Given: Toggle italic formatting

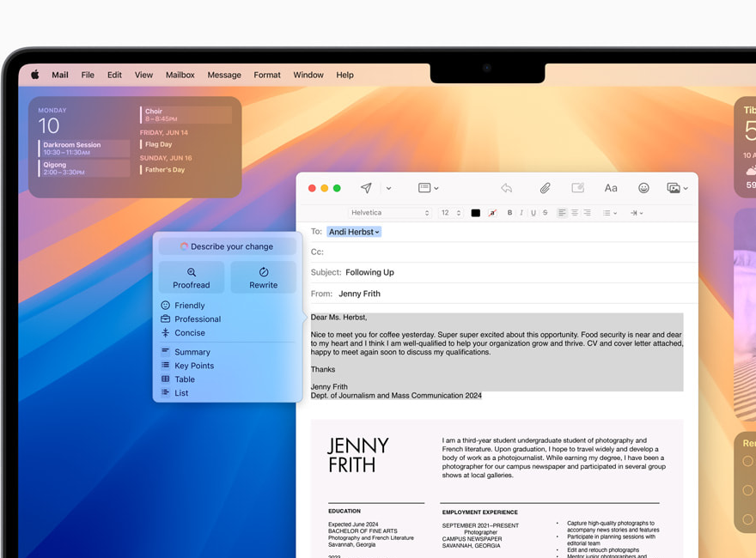Looking at the screenshot, I should tap(521, 213).
